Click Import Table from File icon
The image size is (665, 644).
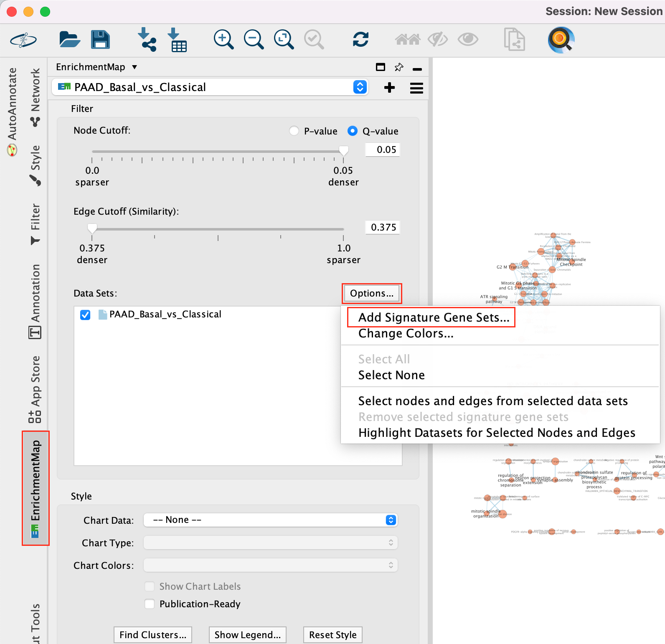point(177,40)
